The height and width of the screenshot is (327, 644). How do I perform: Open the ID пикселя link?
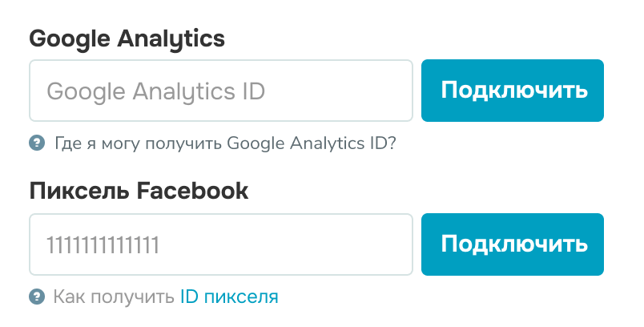229,297
